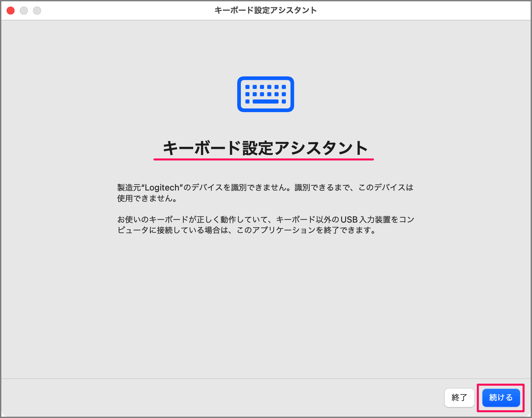Click the pink highlight box around 続ける
This screenshot has width=532, height=418.
click(501, 385)
